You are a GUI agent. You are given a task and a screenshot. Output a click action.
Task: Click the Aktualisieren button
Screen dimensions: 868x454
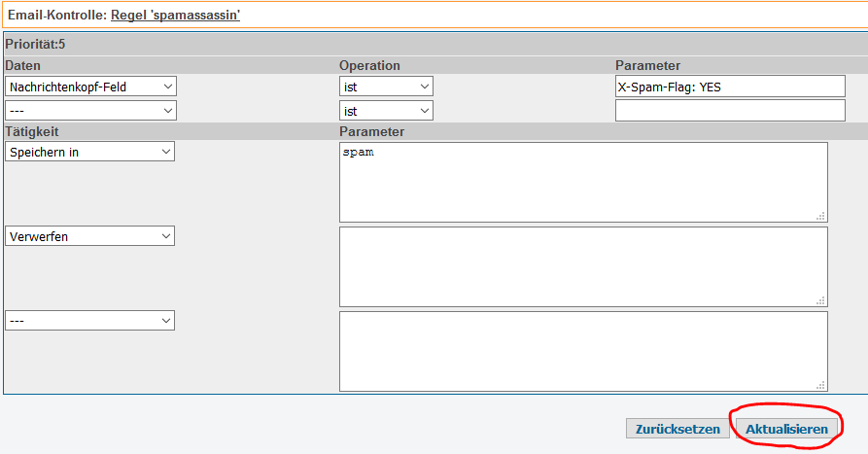point(786,429)
